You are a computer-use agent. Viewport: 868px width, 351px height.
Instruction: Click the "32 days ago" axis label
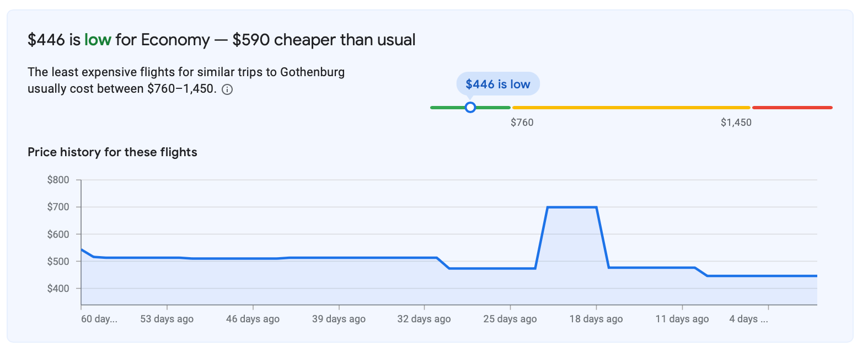(424, 319)
